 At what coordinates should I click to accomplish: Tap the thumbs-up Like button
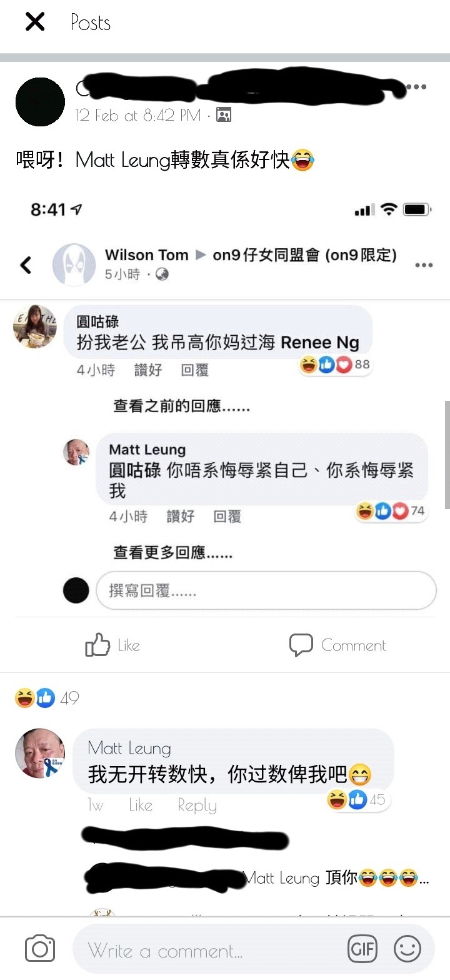[x=112, y=645]
